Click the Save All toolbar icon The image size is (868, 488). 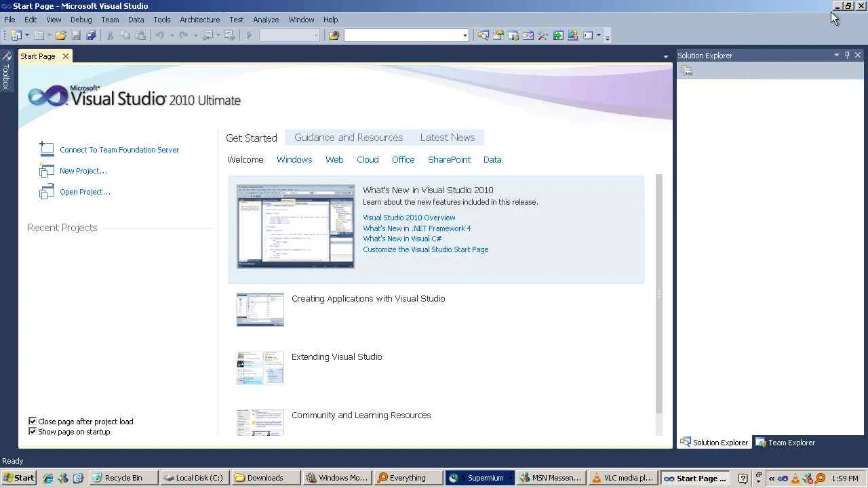click(x=91, y=35)
